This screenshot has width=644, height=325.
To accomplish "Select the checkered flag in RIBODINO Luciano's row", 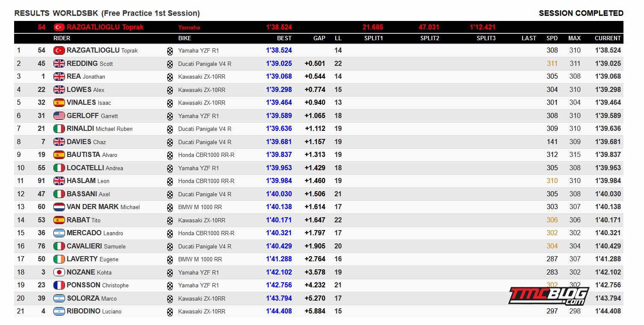I will point(170,311).
